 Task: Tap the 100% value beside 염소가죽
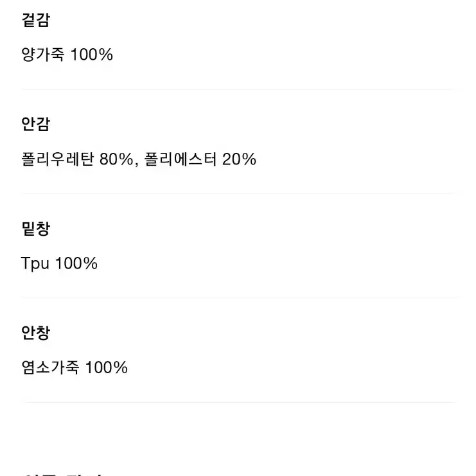[107, 367]
